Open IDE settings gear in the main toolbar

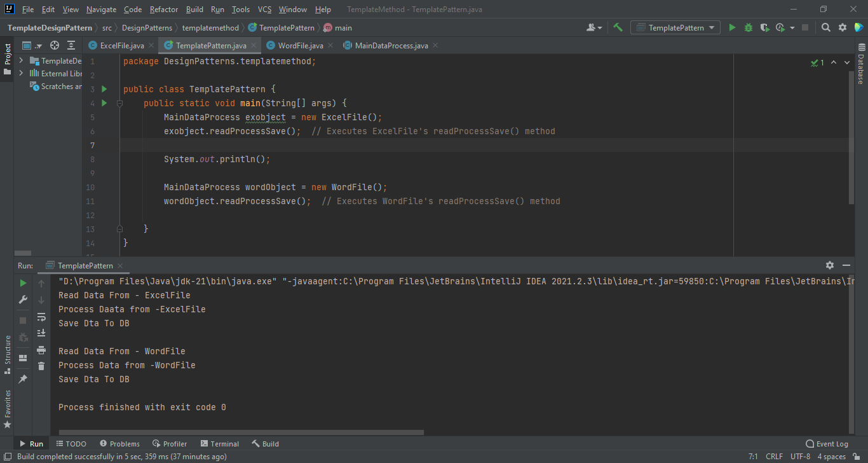coord(842,27)
